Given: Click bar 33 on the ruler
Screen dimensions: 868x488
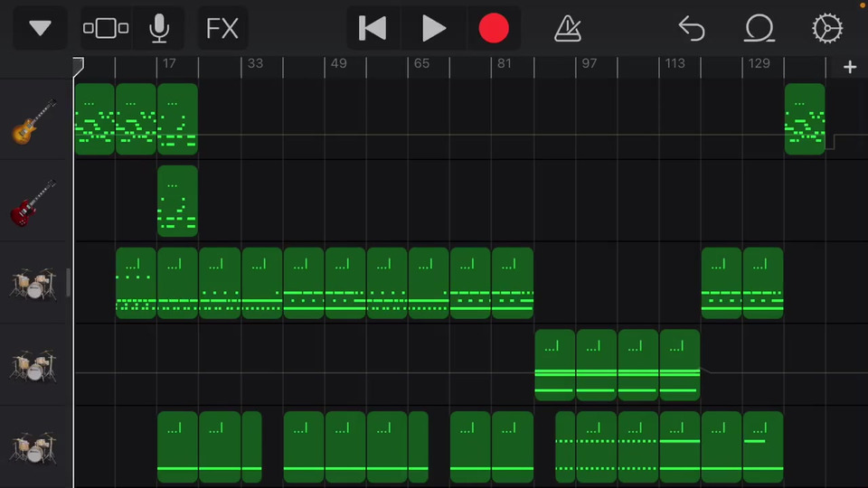Looking at the screenshot, I should [x=255, y=63].
